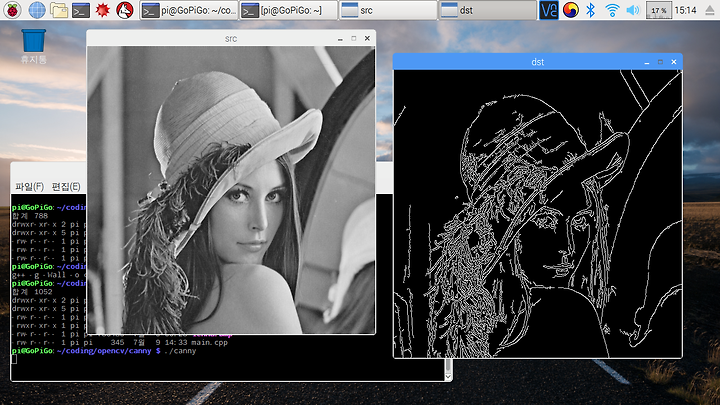Image resolution: width=720 pixels, height=405 pixels.
Task: Switch to the [pi@GoPiGo: ~] taskbar window
Action: (x=288, y=10)
